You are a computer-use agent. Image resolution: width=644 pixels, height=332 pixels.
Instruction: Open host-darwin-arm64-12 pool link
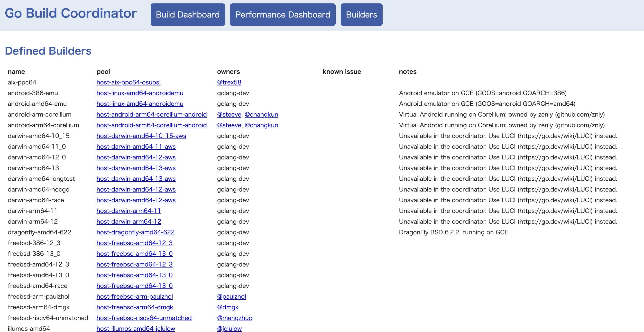point(129,222)
